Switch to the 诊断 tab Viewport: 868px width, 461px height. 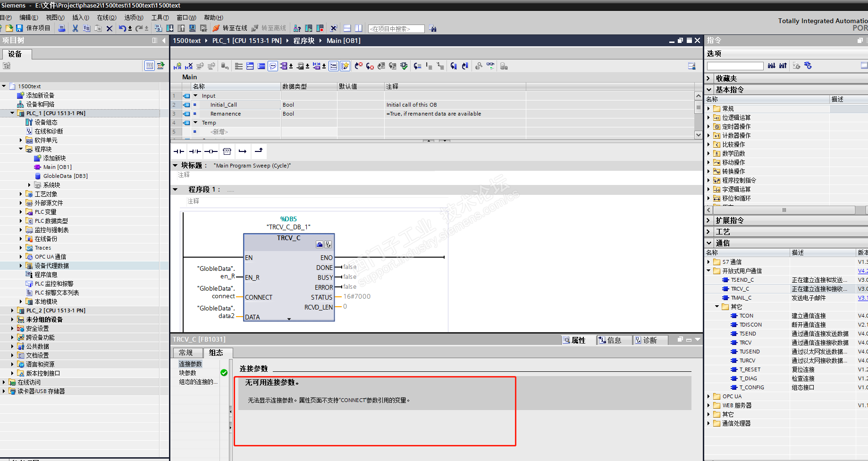pyautogui.click(x=649, y=340)
